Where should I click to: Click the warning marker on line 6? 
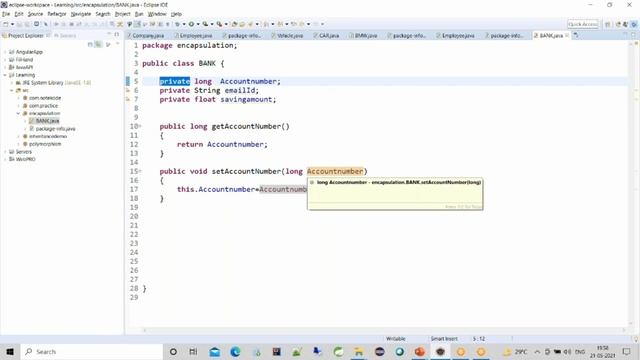point(128,91)
